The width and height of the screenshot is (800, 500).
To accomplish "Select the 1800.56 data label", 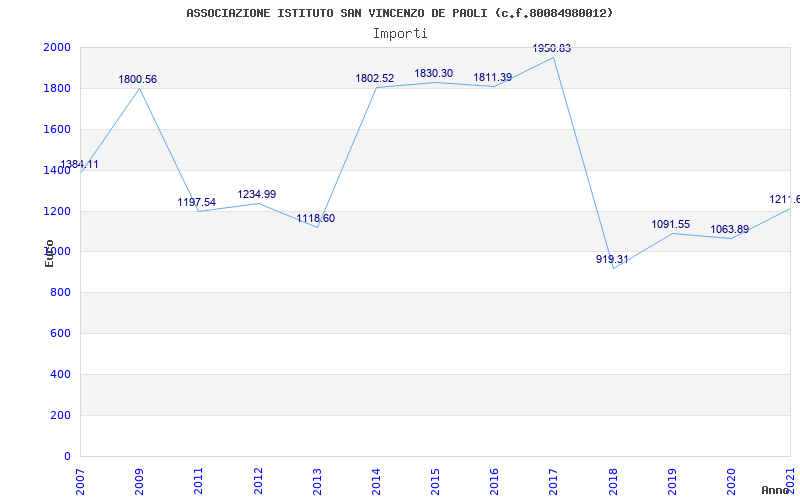I will (138, 79).
